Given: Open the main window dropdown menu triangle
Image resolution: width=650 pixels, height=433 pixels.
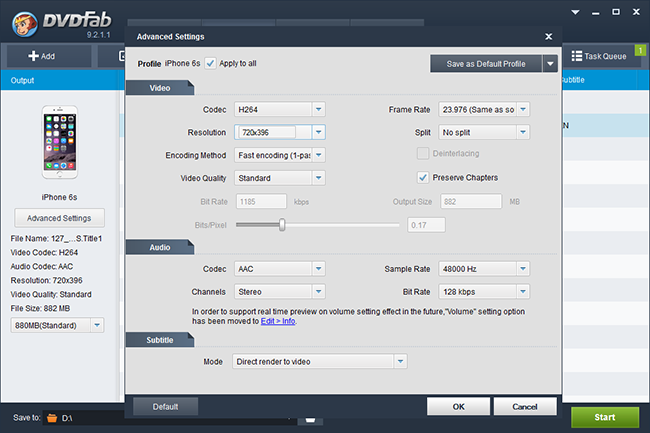Looking at the screenshot, I should [575, 12].
